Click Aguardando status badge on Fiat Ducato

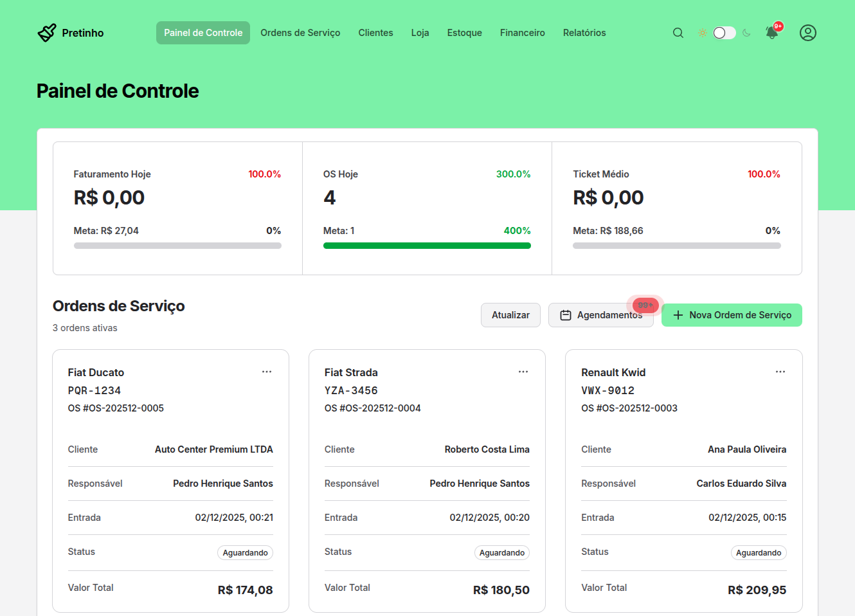click(x=245, y=553)
